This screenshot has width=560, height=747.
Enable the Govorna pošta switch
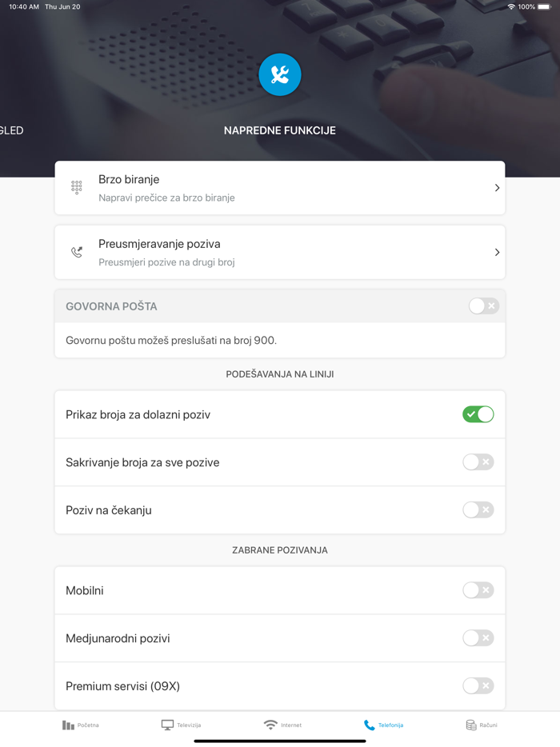tap(483, 306)
